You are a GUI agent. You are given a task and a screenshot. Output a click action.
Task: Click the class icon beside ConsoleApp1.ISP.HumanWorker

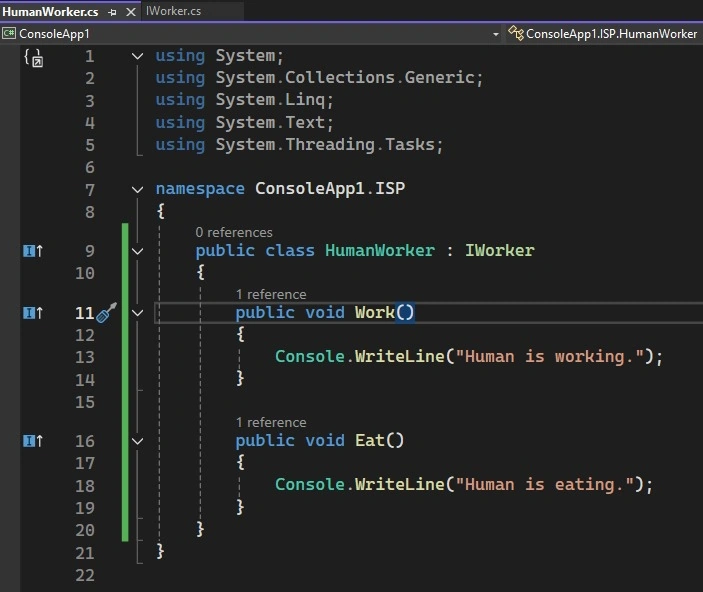pos(516,33)
